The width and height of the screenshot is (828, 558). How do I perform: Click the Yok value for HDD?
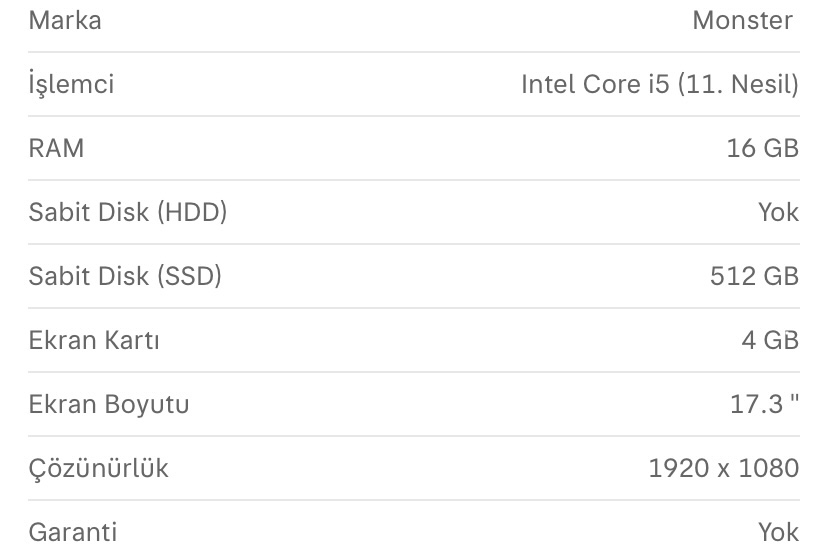[x=778, y=212]
